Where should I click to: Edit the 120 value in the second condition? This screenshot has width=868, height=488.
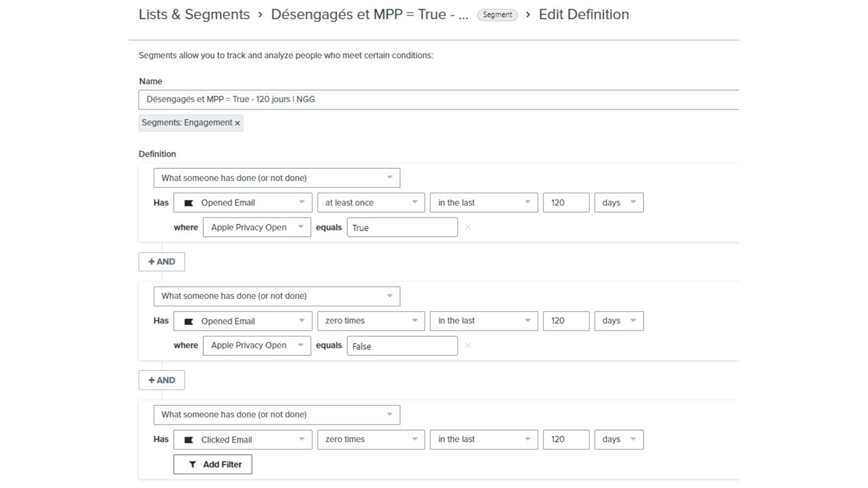[x=566, y=321]
